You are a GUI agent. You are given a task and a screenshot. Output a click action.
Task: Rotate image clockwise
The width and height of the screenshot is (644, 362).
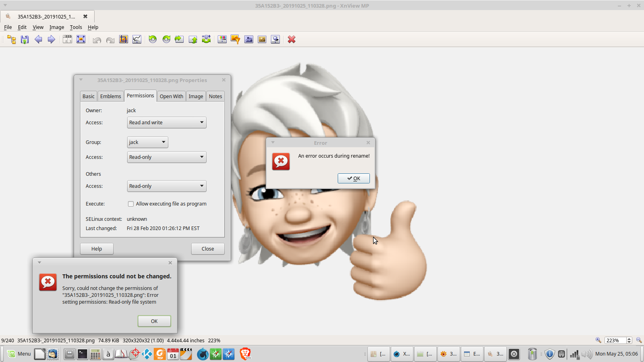tap(166, 39)
